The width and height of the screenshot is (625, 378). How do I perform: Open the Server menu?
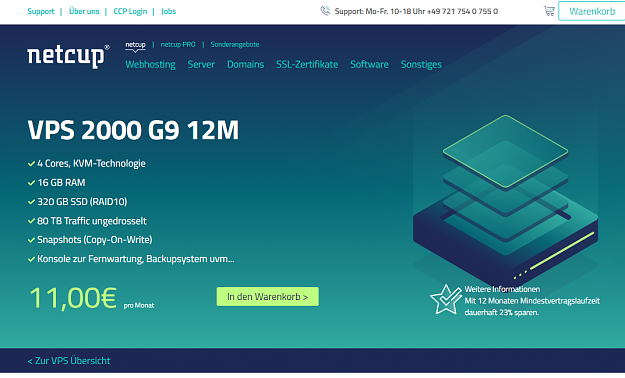[201, 65]
